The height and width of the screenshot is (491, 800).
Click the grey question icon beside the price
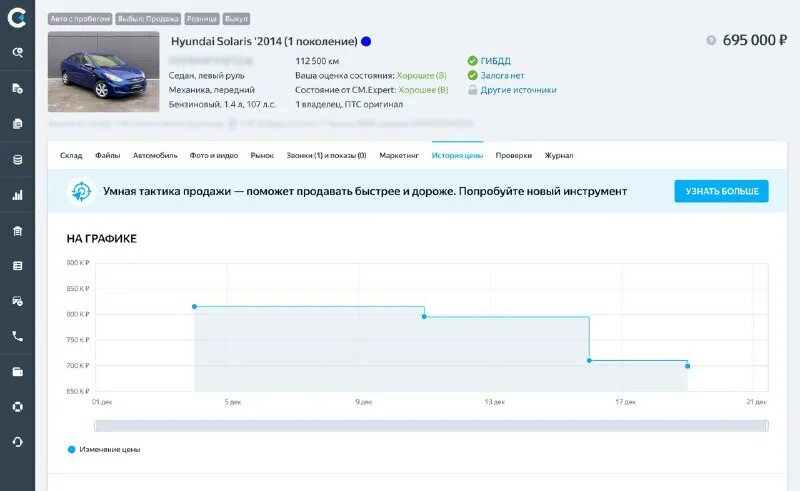pyautogui.click(x=711, y=40)
